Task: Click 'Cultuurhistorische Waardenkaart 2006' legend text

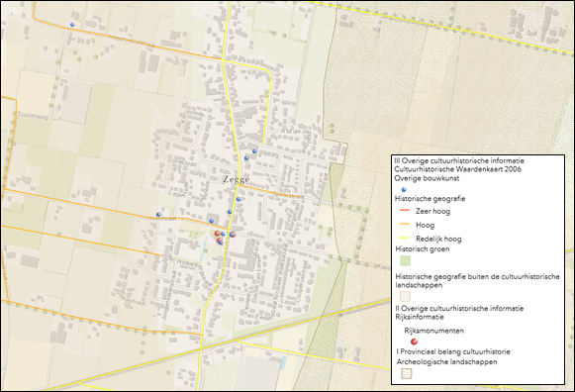Action: tap(457, 169)
